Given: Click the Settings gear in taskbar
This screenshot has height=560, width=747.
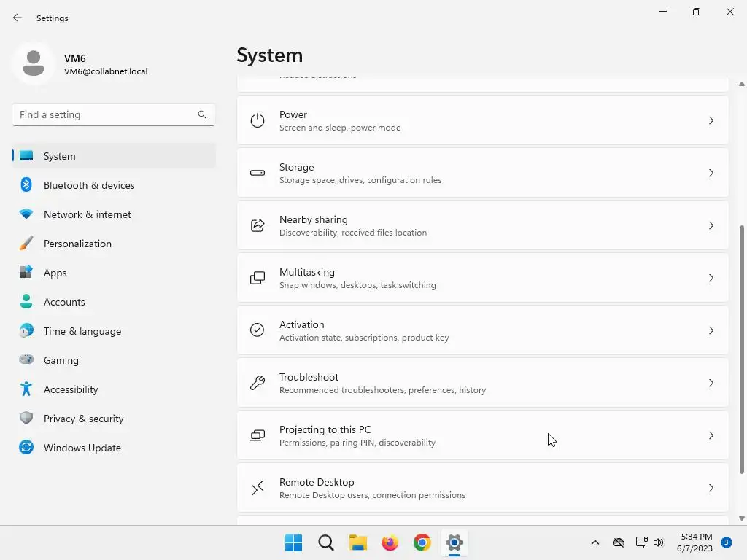Looking at the screenshot, I should [454, 542].
